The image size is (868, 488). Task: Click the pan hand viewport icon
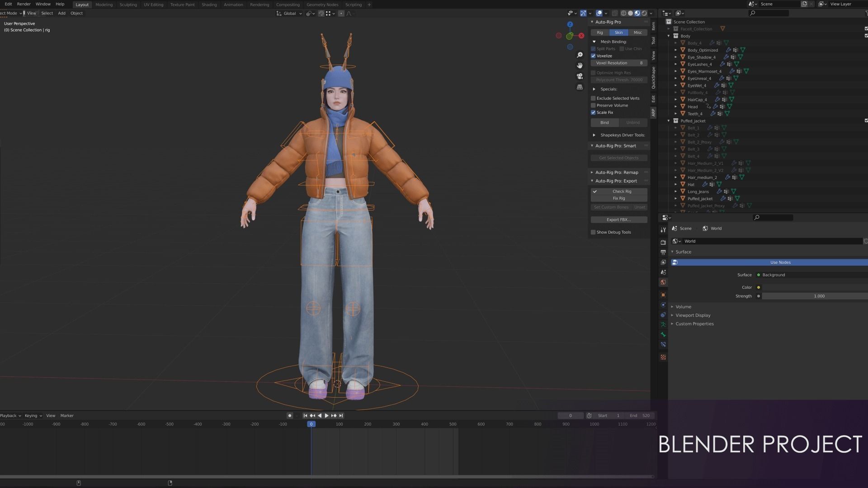point(580,66)
